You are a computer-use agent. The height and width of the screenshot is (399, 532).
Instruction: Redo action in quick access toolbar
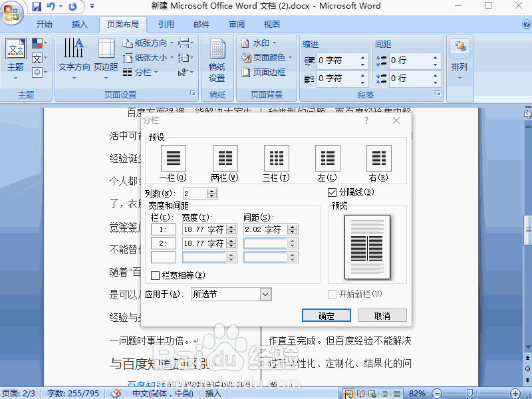click(x=72, y=6)
